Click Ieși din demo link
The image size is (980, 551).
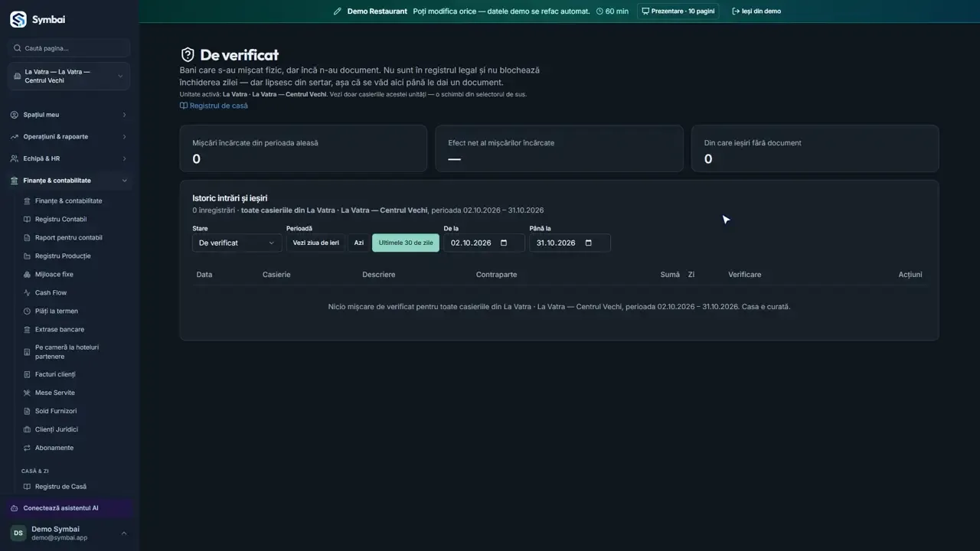756,11
